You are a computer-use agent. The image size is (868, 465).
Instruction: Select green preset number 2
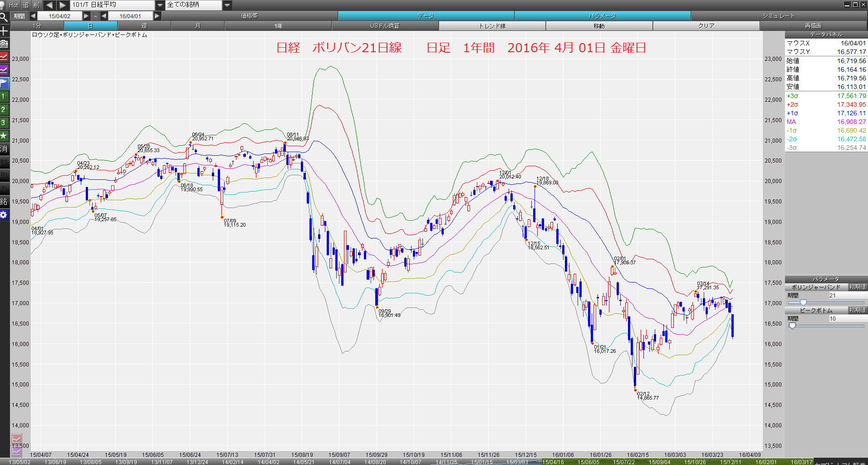coord(4,109)
